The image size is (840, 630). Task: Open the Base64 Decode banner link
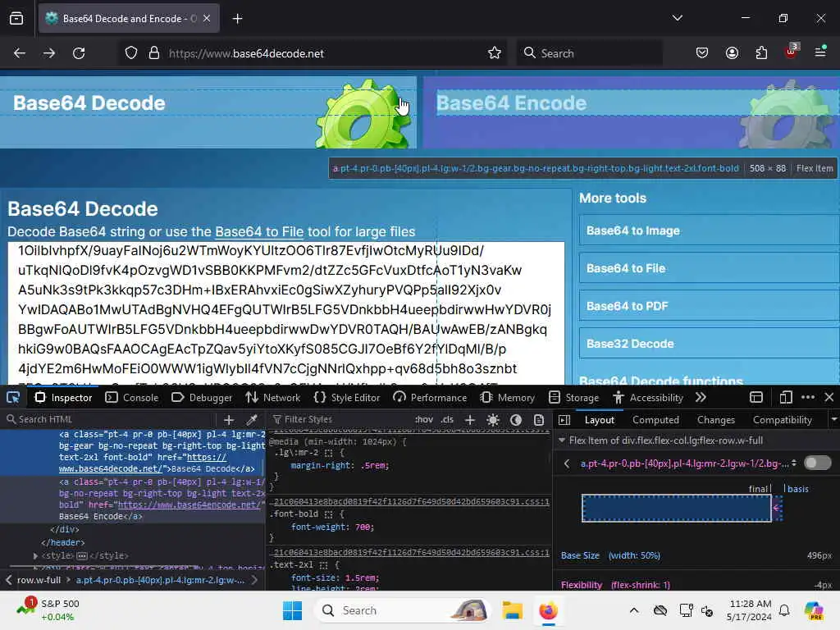(x=208, y=112)
